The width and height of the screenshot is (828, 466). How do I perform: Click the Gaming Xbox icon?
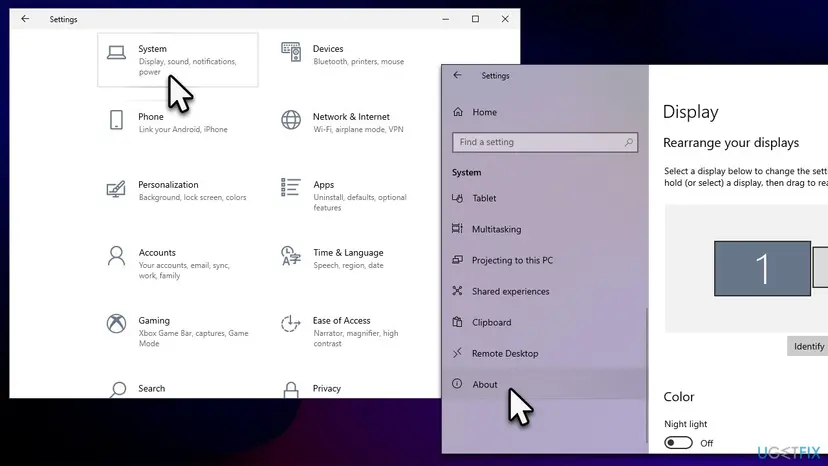(116, 323)
